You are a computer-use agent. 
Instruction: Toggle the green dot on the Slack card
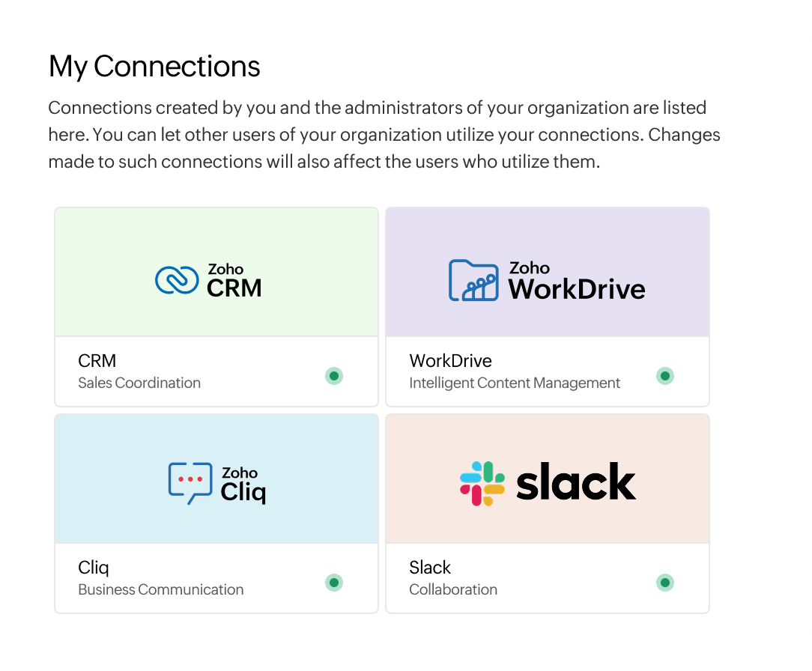pos(665,582)
